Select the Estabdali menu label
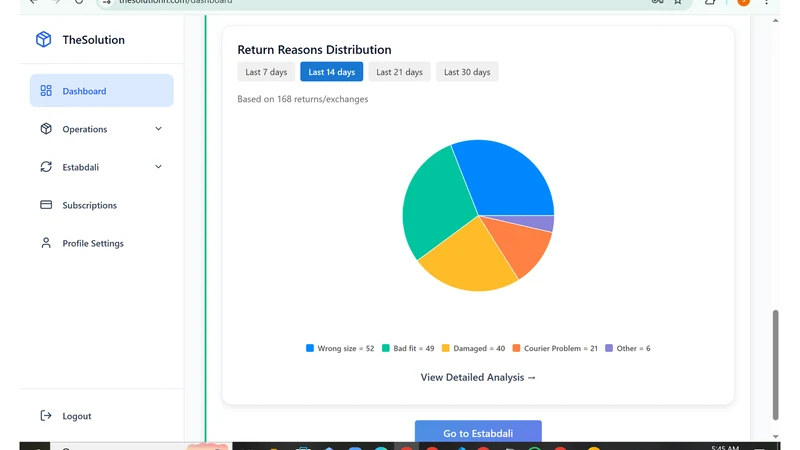 pos(81,167)
